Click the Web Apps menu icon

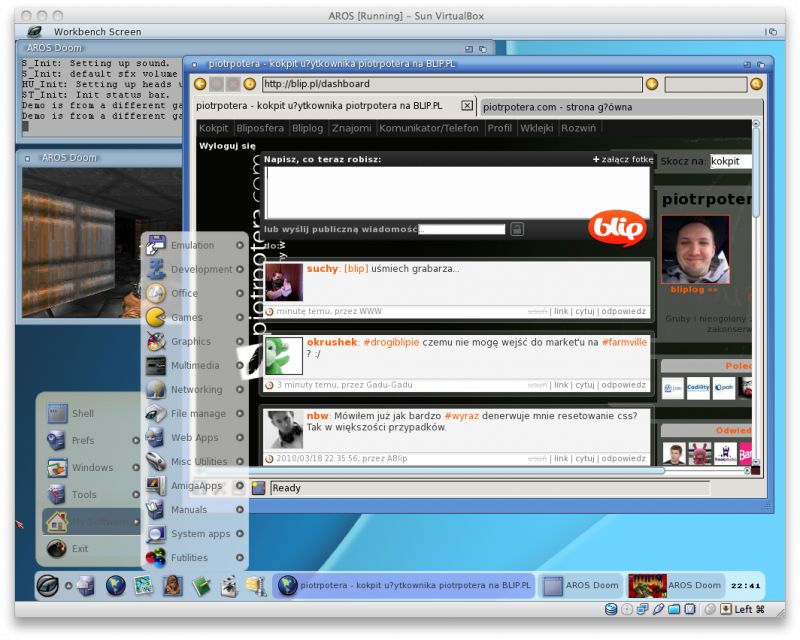155,437
